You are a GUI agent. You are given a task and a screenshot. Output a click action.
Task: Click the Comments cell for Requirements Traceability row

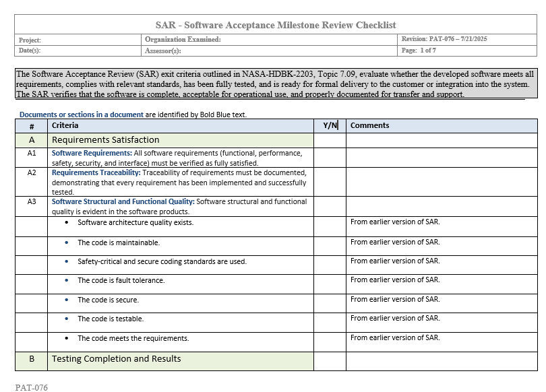click(x=442, y=182)
